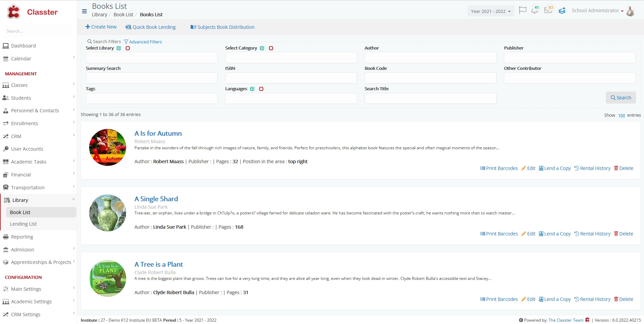Open the Lending List submenu item
This screenshot has width=644, height=324.
(23, 224)
